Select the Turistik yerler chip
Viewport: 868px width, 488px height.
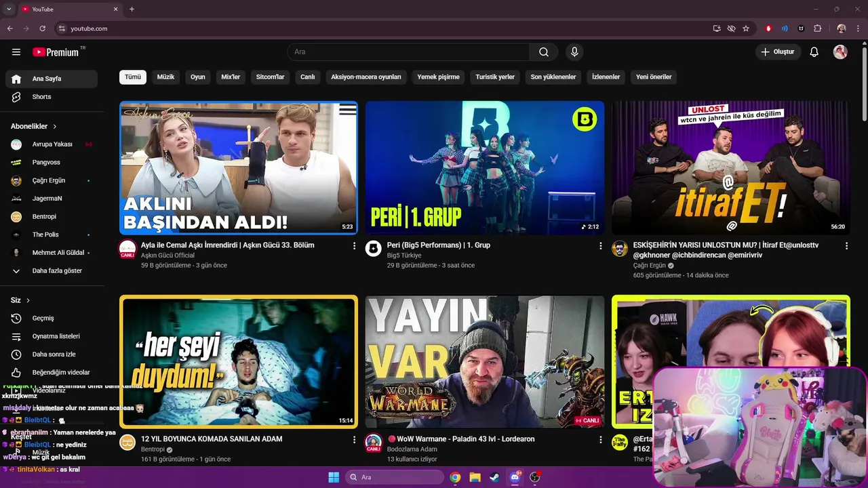click(x=495, y=77)
